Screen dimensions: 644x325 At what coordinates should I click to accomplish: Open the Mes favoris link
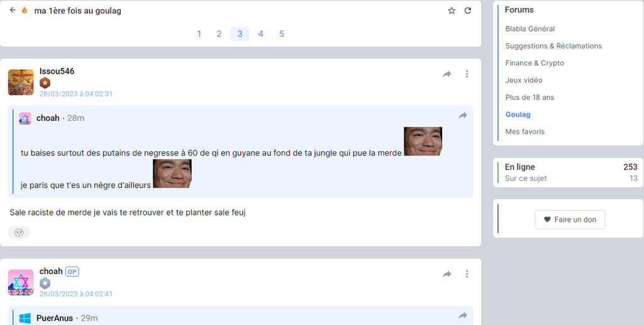[525, 132]
